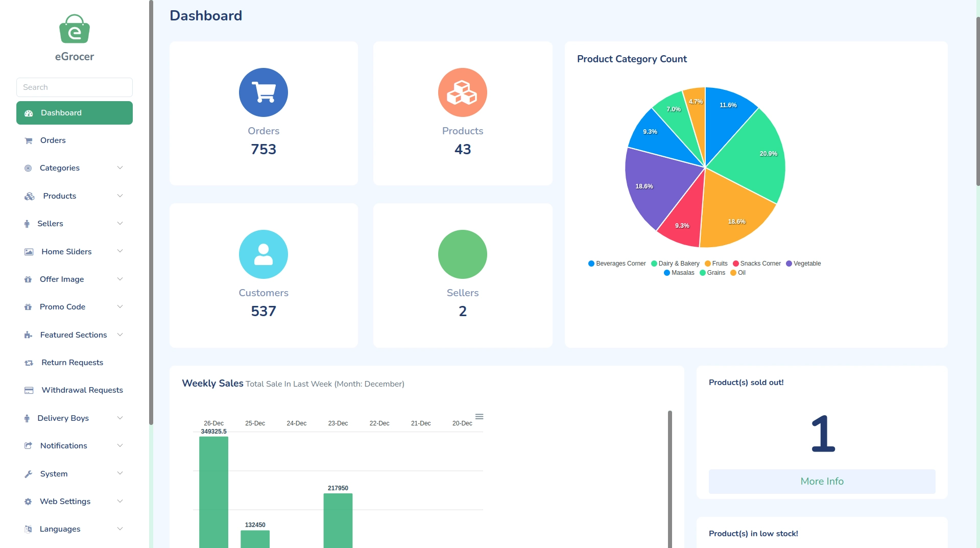This screenshot has width=980, height=548.
Task: Click the Promo Code gift icon
Action: point(28,307)
